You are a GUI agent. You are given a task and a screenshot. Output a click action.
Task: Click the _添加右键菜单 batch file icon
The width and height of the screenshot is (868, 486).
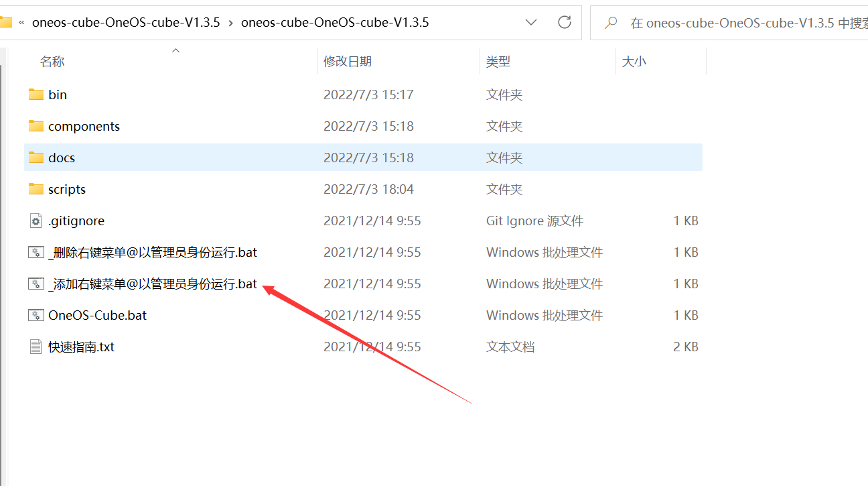tap(36, 284)
